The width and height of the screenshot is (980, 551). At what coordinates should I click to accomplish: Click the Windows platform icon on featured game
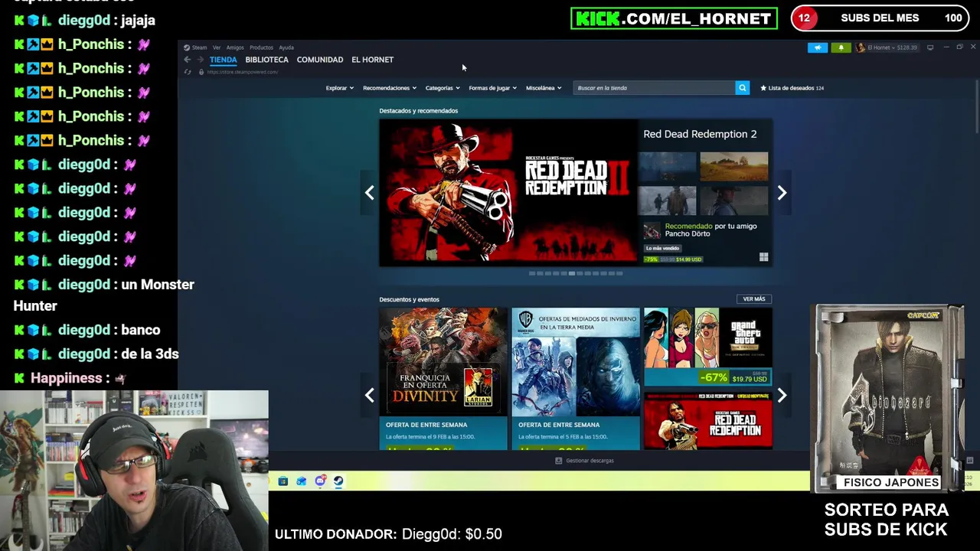(763, 257)
